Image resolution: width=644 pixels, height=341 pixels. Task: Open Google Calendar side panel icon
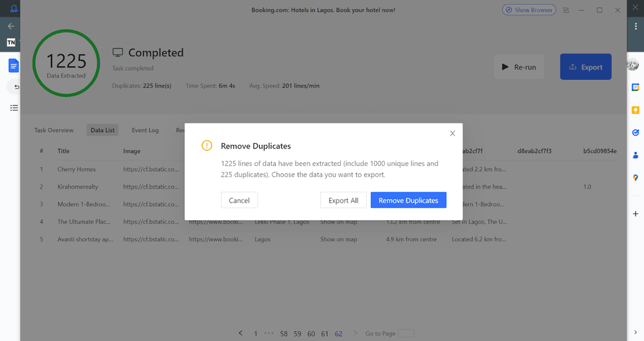pos(636,87)
